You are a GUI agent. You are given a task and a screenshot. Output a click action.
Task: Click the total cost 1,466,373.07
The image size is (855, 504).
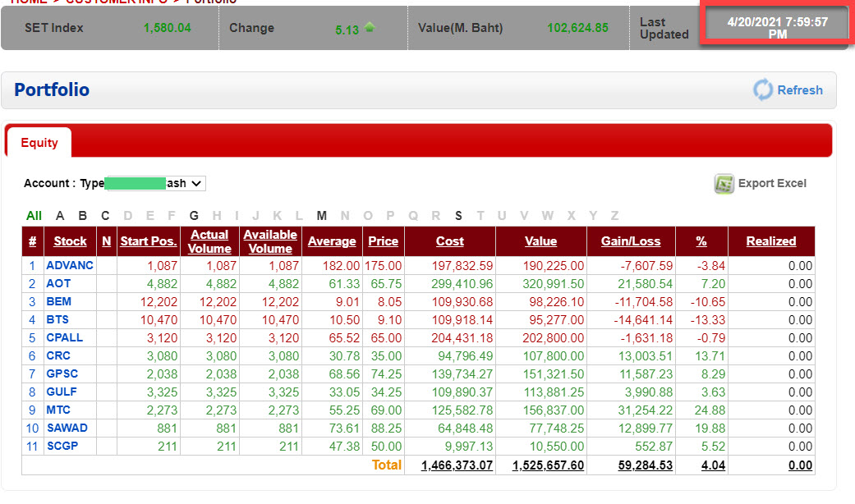tap(457, 465)
